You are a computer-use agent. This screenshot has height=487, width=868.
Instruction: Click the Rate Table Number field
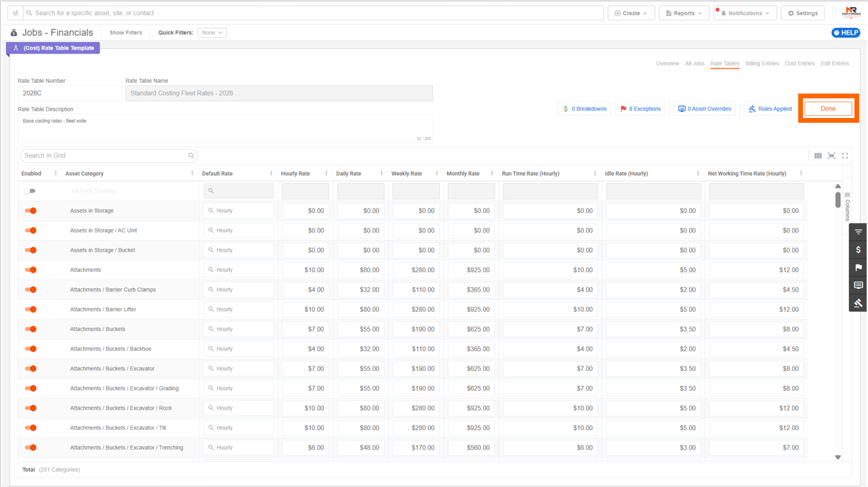(x=69, y=93)
